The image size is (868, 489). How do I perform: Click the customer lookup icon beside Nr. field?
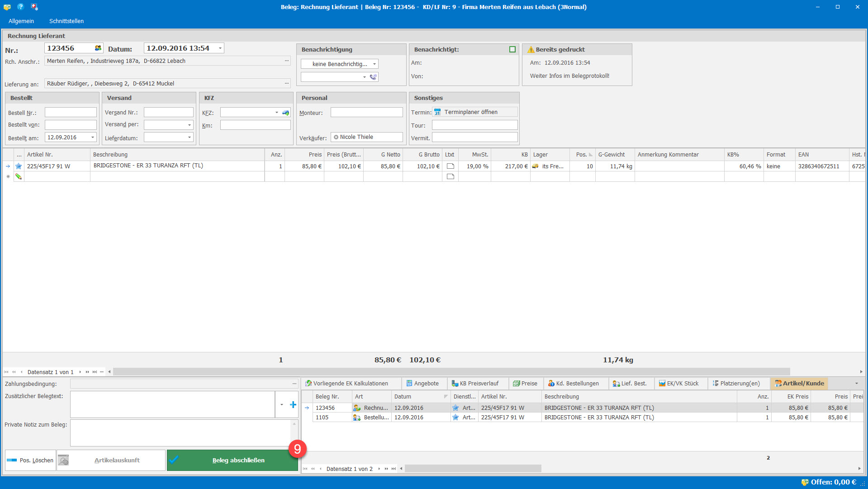tap(98, 48)
